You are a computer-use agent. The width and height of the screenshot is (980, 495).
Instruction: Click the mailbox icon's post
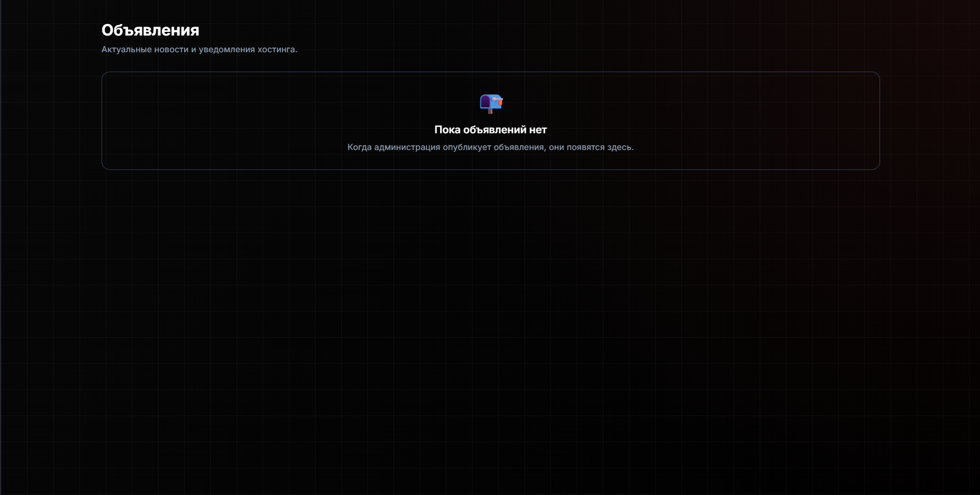pyautogui.click(x=490, y=111)
